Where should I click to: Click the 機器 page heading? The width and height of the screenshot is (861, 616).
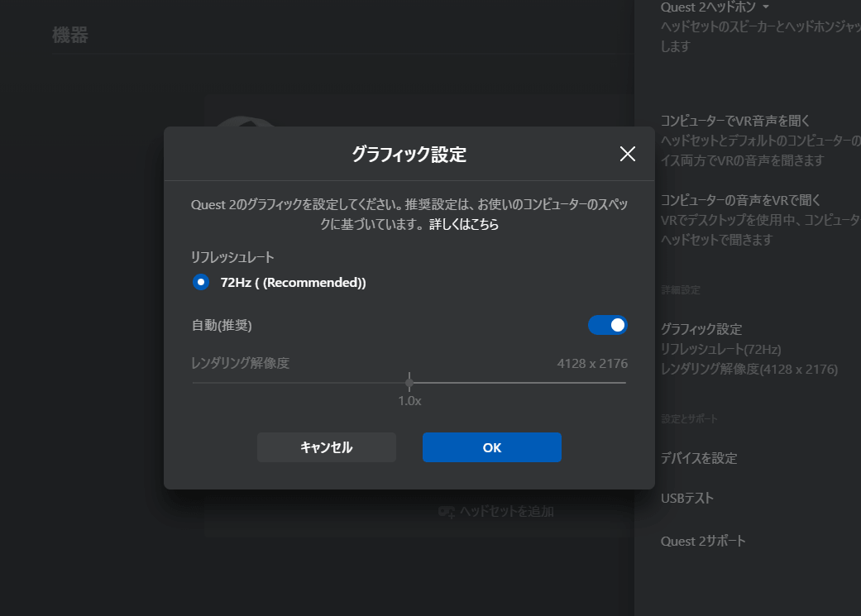click(x=69, y=35)
